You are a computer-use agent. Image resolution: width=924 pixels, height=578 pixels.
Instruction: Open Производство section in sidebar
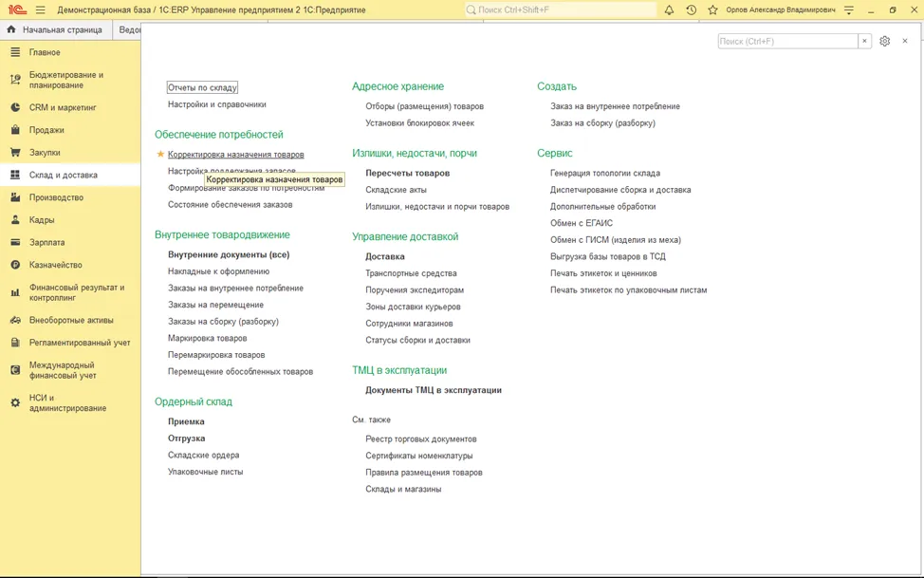(x=57, y=197)
